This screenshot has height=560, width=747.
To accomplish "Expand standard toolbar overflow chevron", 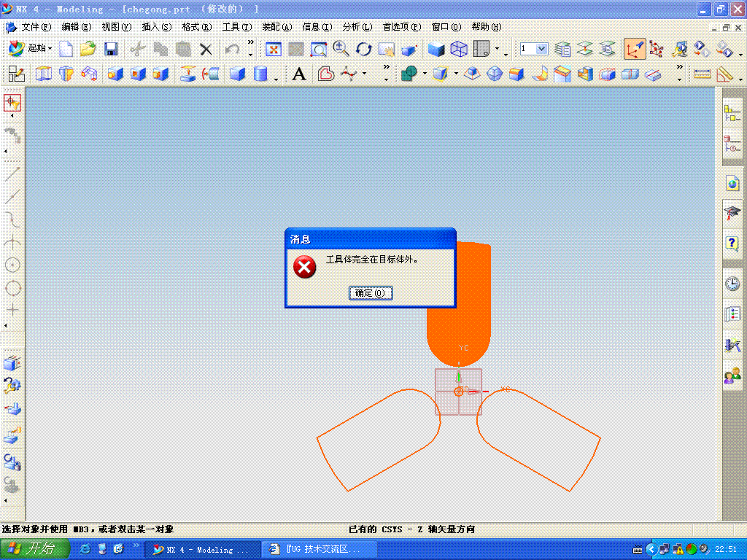I will pyautogui.click(x=251, y=42).
